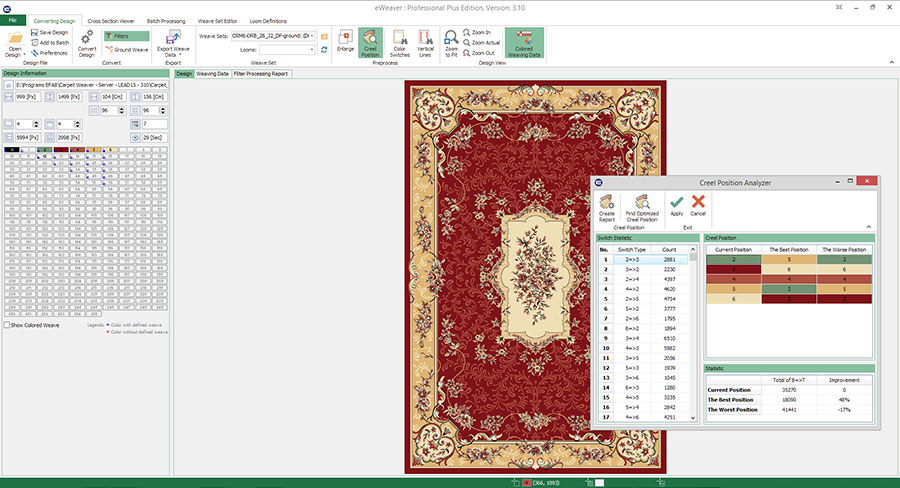Toggle Creel Position tool in ribbon
The image size is (900, 488).
pos(370,43)
